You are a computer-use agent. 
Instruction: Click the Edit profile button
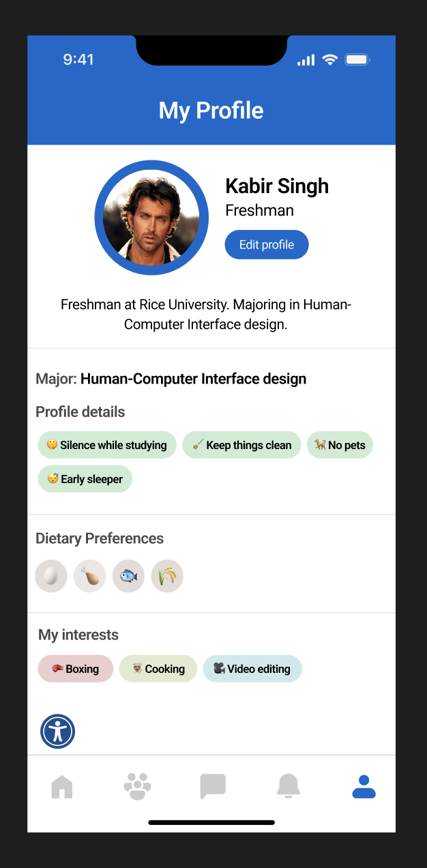click(267, 245)
